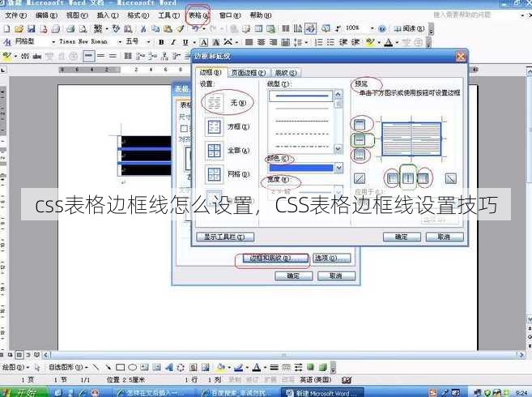Open the Times New Roman font dropdown
This screenshot has width=532, height=397.
[x=120, y=42]
